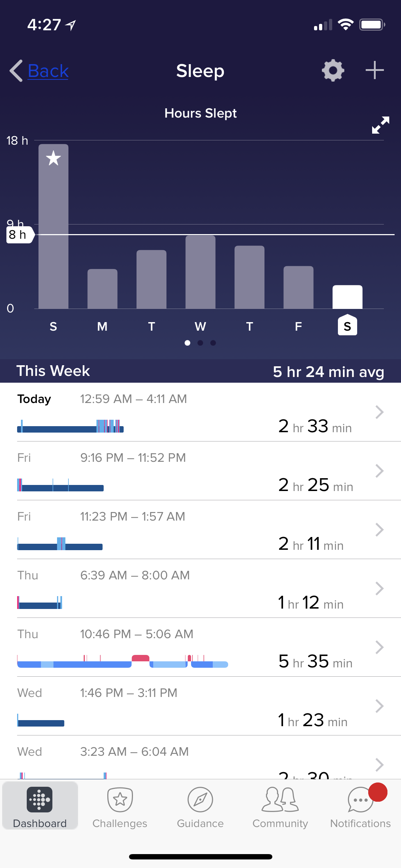Tap the 8 h sleep goal marker
401x868 pixels.
(x=19, y=235)
